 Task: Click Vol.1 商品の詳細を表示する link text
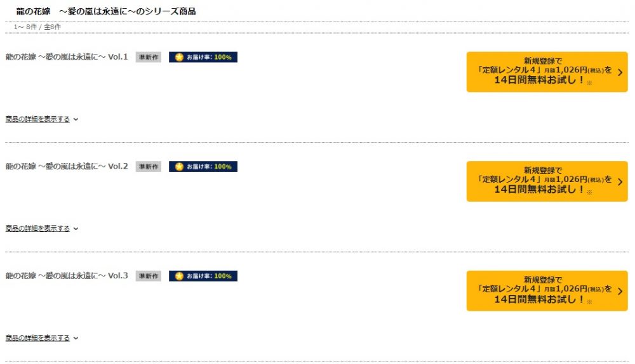37,119
